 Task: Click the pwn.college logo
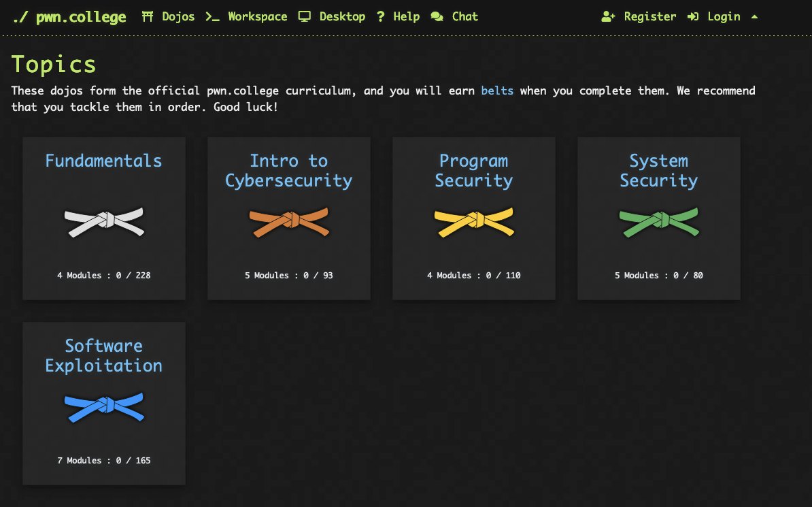[68, 16]
